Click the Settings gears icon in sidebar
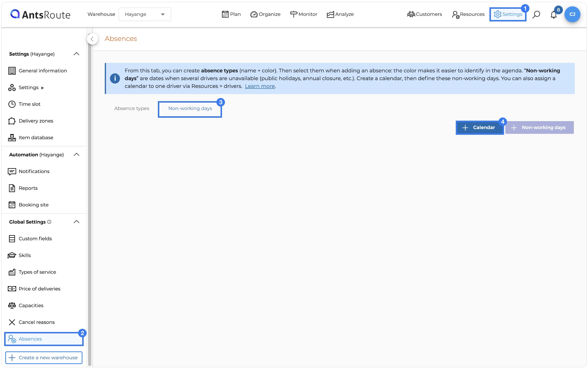This screenshot has width=588, height=369. tap(12, 87)
